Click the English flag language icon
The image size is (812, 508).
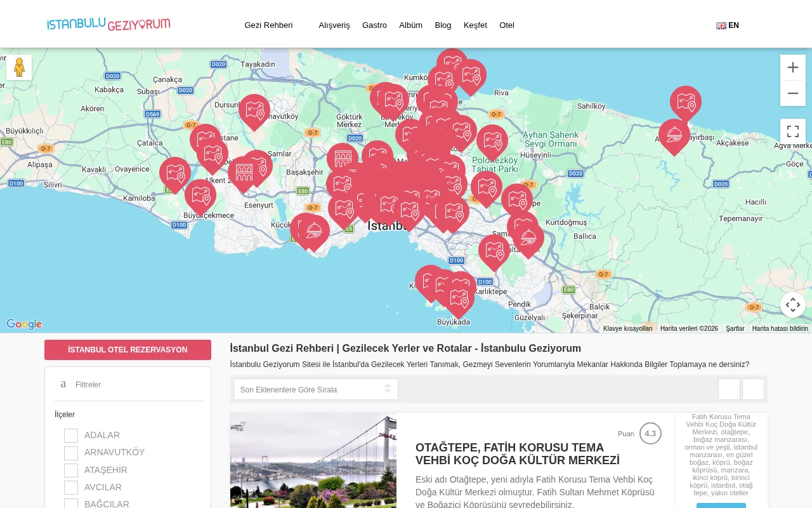[x=721, y=25]
